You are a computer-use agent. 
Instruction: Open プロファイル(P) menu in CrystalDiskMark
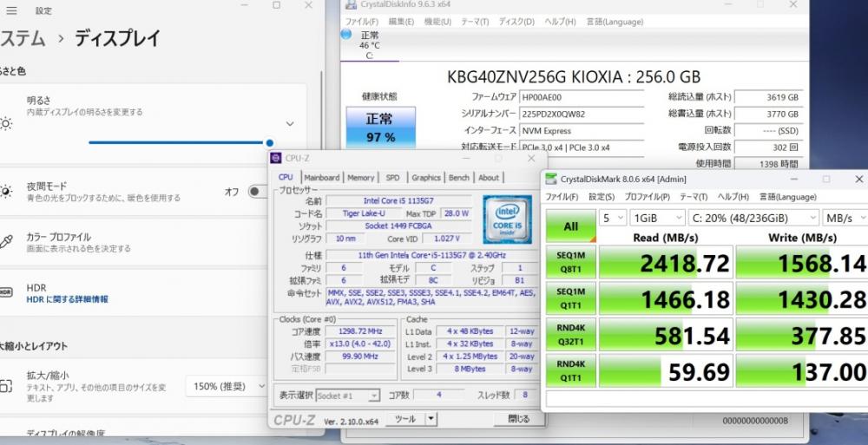pyautogui.click(x=648, y=197)
